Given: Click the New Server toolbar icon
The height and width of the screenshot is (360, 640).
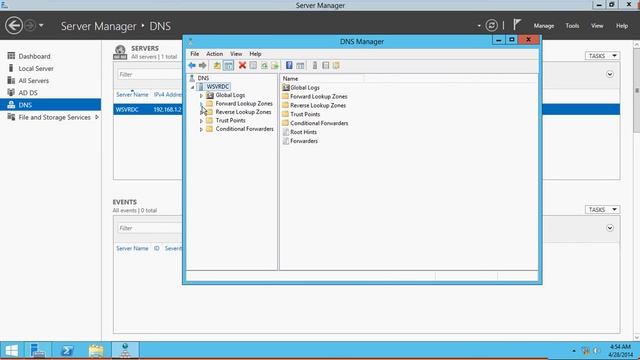Looking at the screenshot, I should [x=315, y=65].
